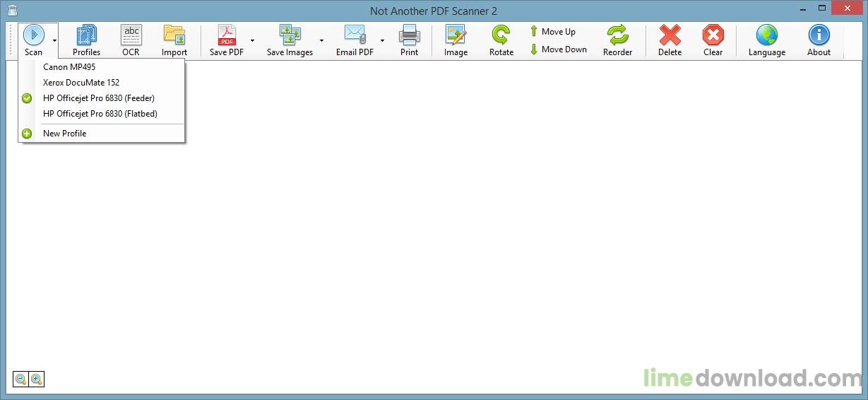Clear all scanned pages

[x=713, y=40]
